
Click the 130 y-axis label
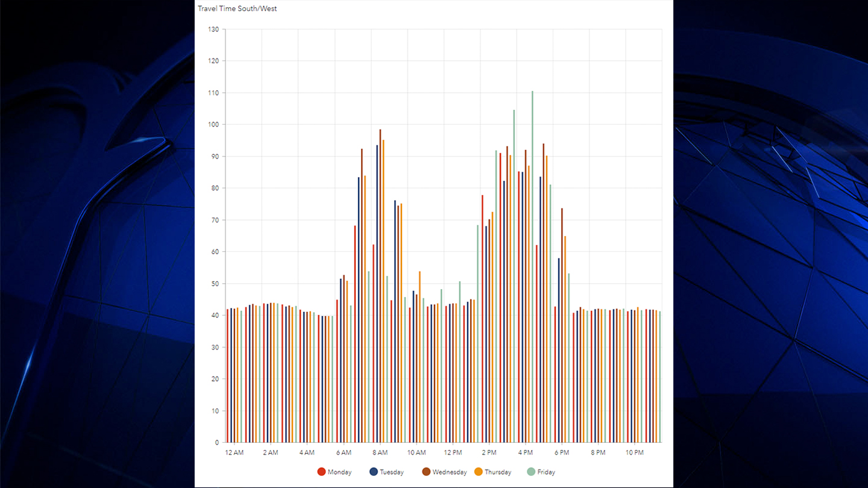coord(213,30)
